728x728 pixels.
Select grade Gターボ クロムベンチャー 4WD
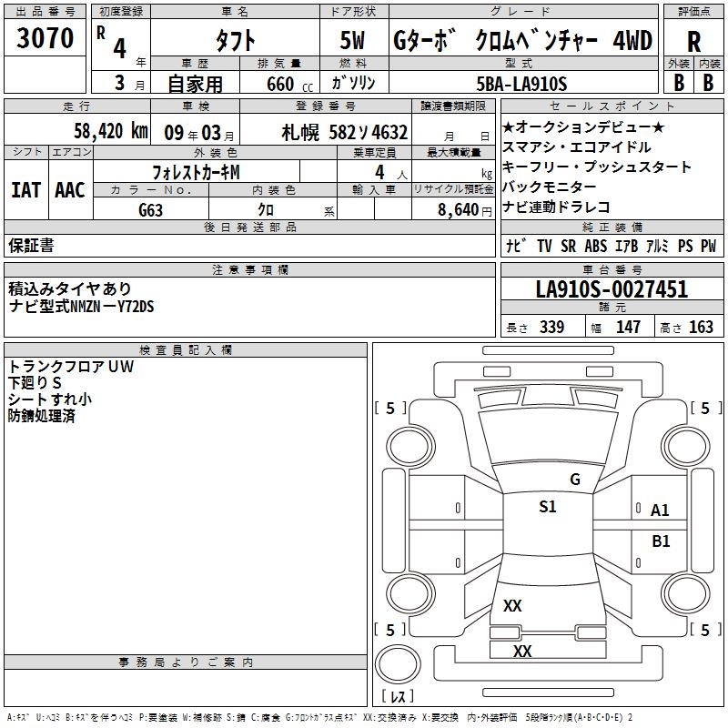522,40
